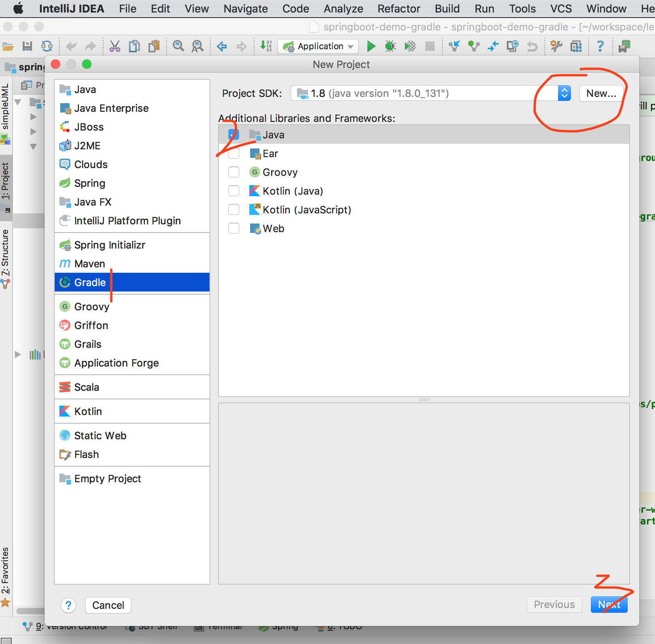This screenshot has height=644, width=655.
Task: Click the VCS Compare icon
Action: pos(493,47)
